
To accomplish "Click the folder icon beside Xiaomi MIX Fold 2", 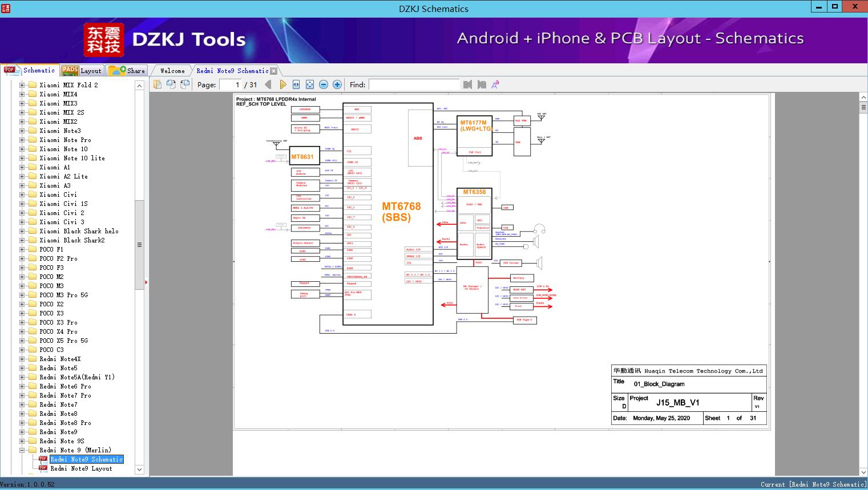I will point(33,85).
